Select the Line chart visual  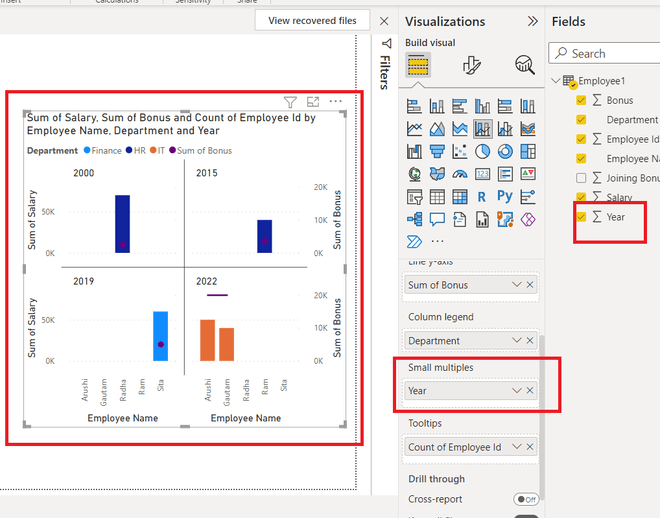coord(414,129)
